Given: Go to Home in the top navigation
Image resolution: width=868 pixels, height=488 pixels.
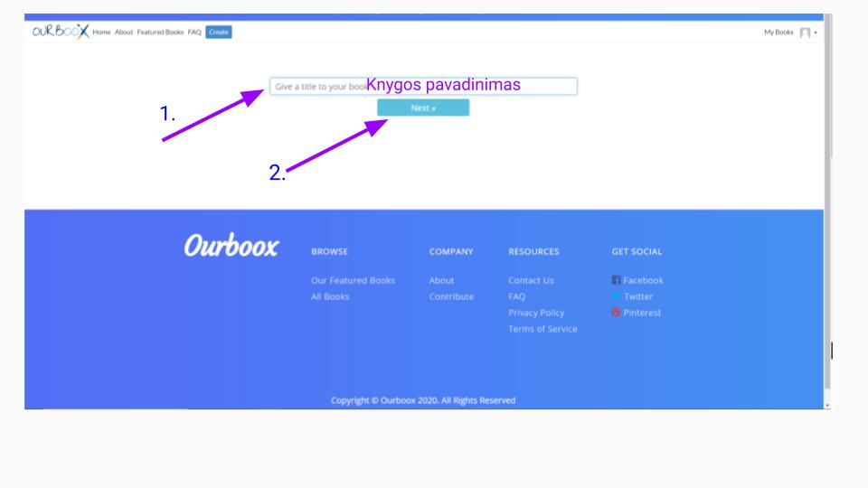Looking at the screenshot, I should (x=101, y=33).
